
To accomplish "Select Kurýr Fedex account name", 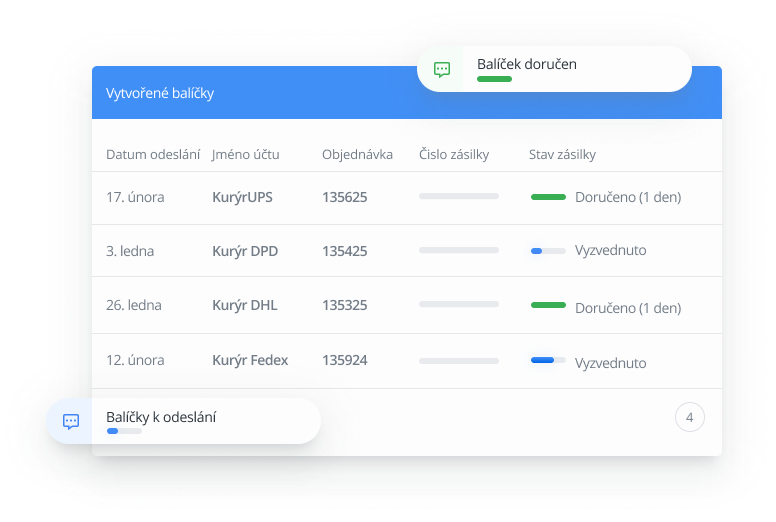I will point(250,360).
